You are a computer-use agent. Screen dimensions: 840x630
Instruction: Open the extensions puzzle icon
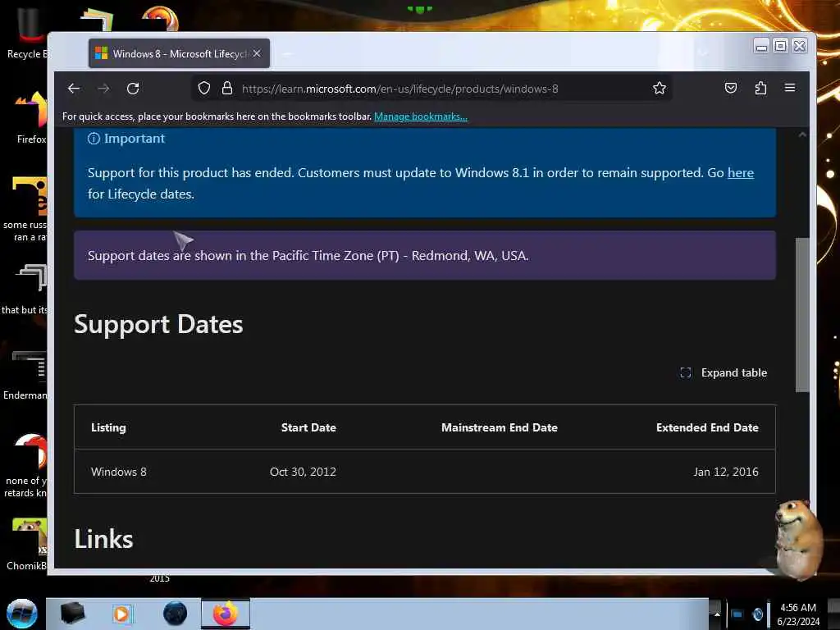[760, 88]
